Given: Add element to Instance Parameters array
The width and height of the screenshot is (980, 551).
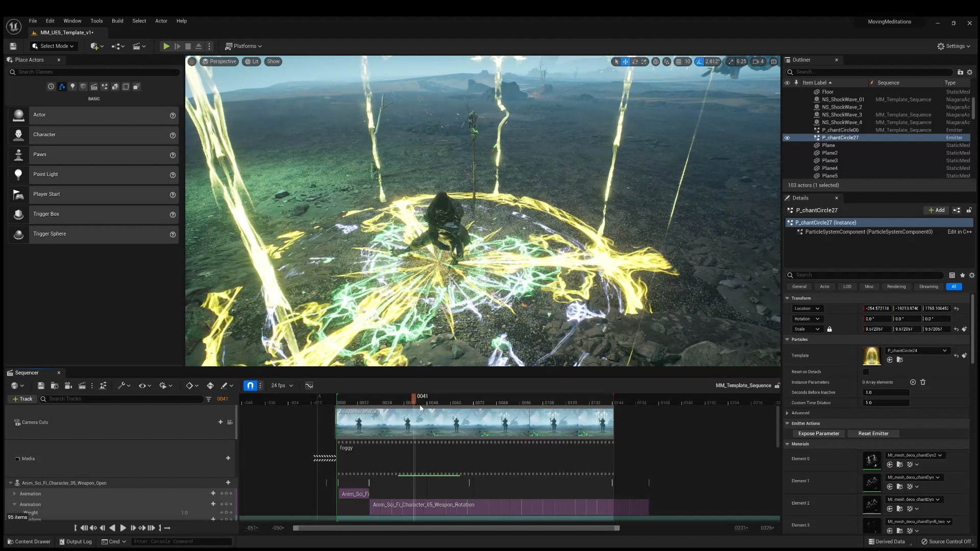Looking at the screenshot, I should click(x=913, y=382).
